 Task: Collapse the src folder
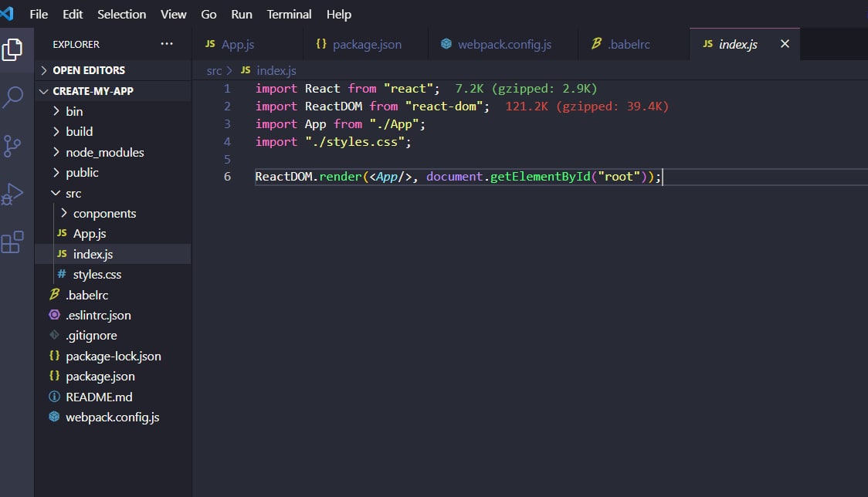point(73,193)
